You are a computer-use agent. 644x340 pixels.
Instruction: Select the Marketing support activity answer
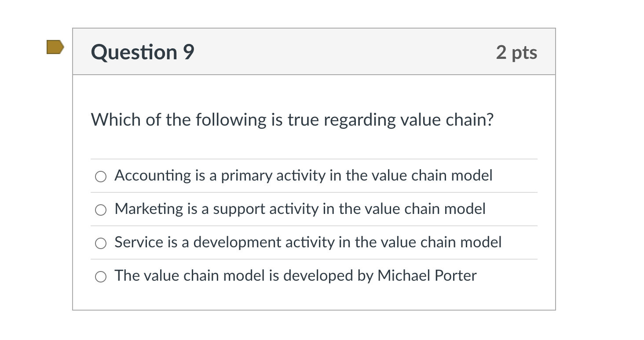pos(101,210)
